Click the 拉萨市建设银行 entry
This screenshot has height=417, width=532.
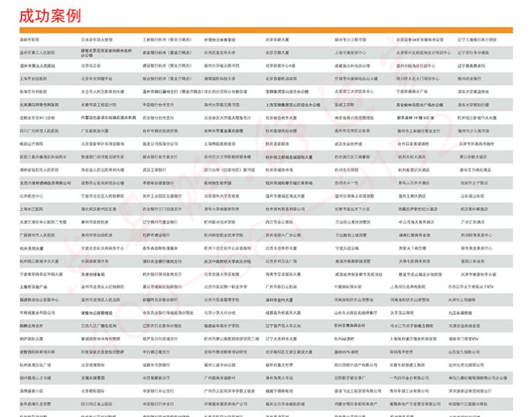[156, 235]
